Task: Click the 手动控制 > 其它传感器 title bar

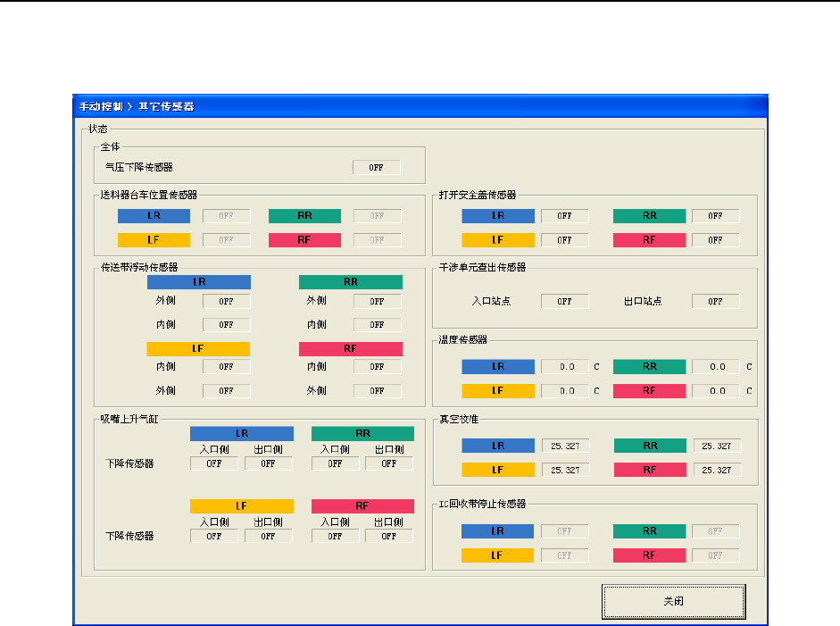Action: pos(420,106)
